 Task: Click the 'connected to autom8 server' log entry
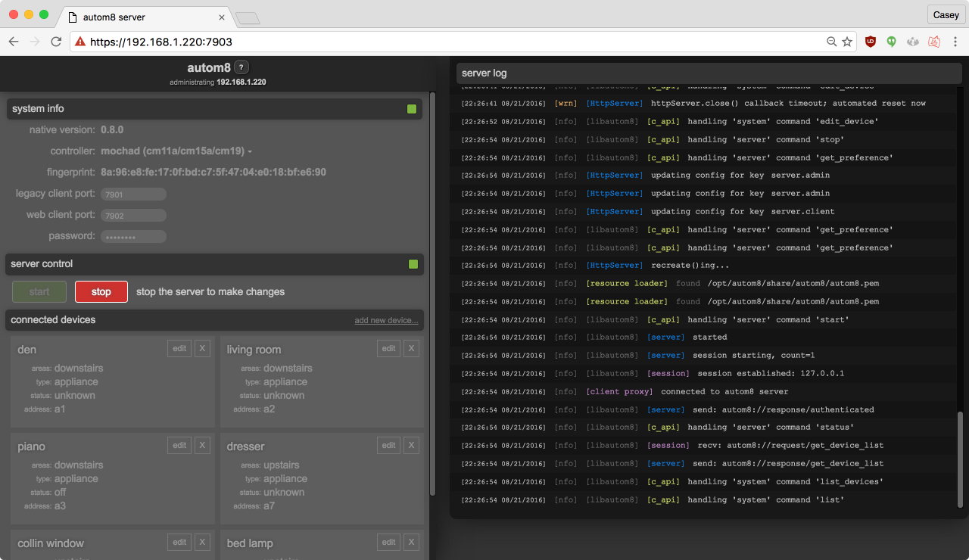click(709, 391)
